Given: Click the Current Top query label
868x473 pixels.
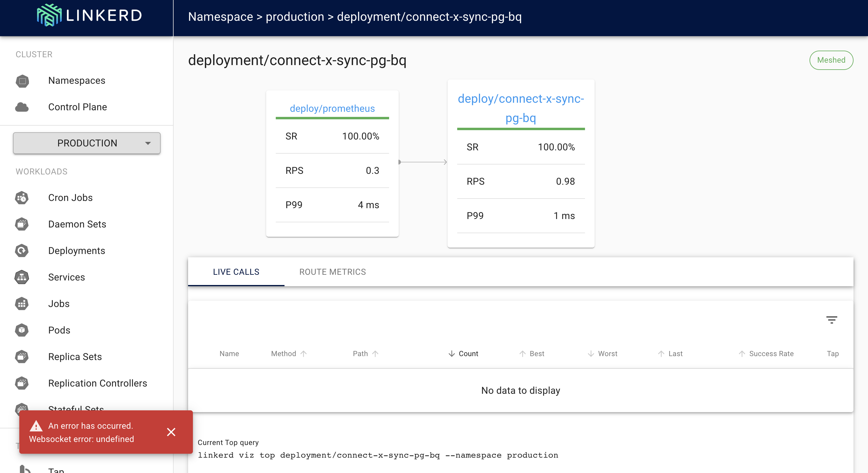Looking at the screenshot, I should [x=228, y=442].
